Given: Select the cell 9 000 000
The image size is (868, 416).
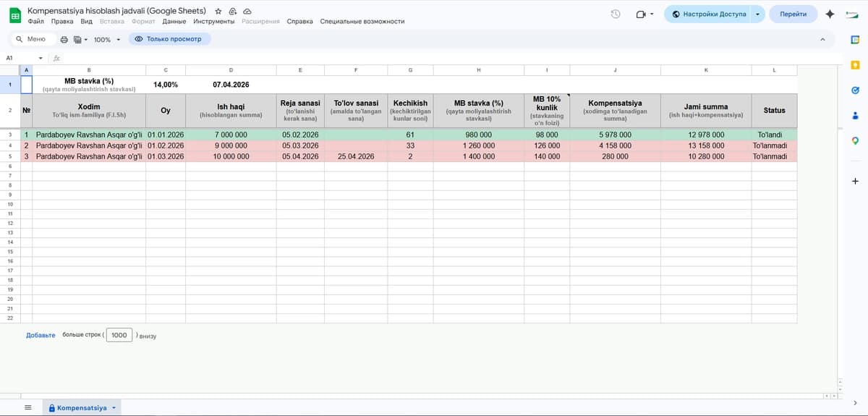Looking at the screenshot, I should 231,145.
